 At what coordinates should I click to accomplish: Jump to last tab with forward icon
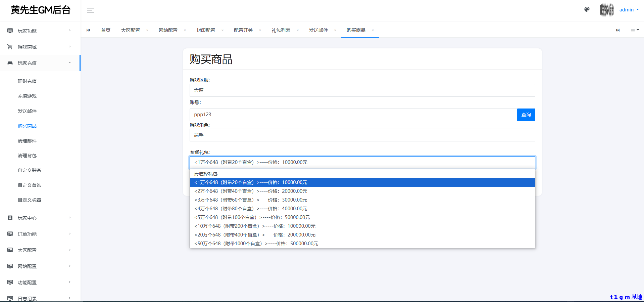[x=618, y=30]
